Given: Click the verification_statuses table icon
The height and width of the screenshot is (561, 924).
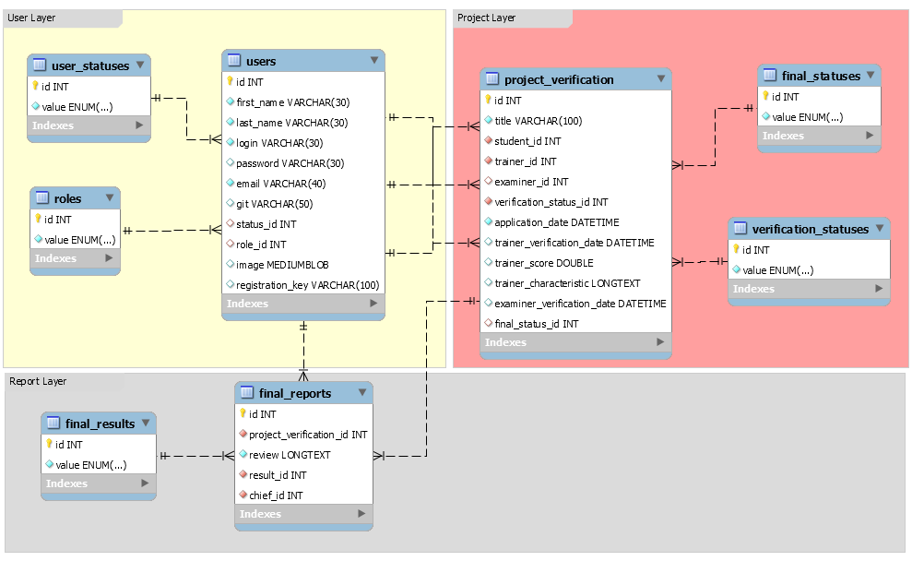Looking at the screenshot, I should [740, 228].
